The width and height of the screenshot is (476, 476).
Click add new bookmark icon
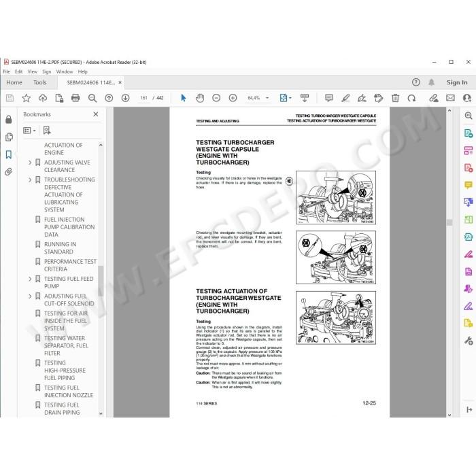click(x=47, y=131)
